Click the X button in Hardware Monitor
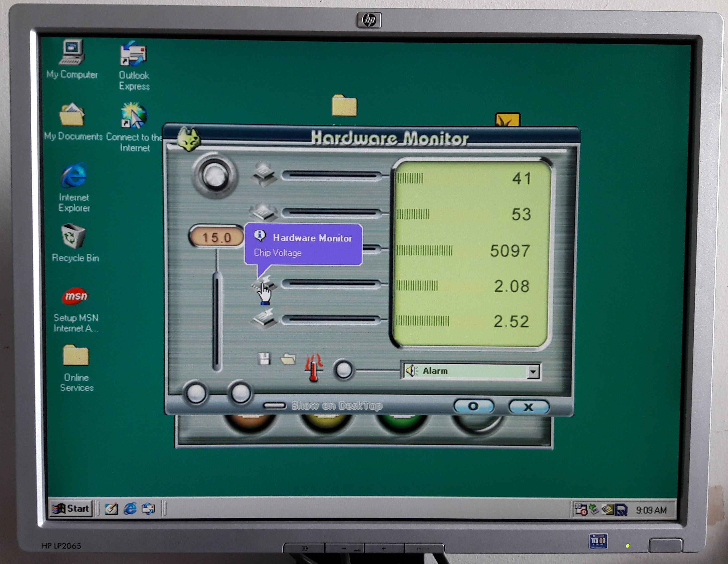Screen dimensions: 728x564 pos(529,407)
